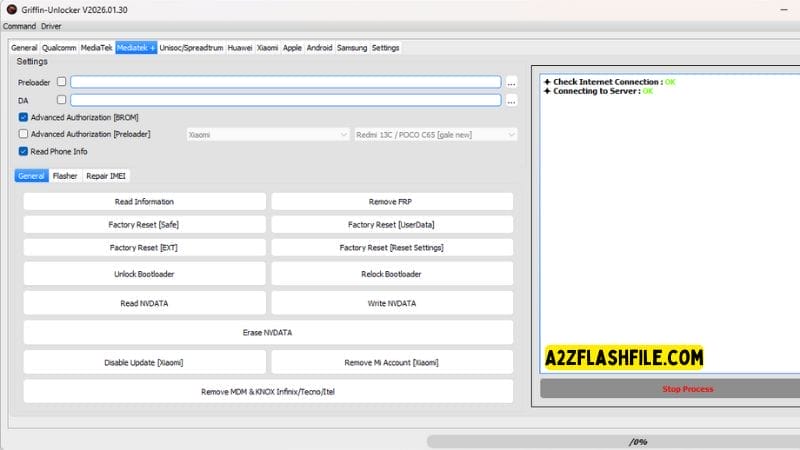Click Factory Reset [Safe]
Image resolution: width=800 pixels, height=450 pixels.
144,224
